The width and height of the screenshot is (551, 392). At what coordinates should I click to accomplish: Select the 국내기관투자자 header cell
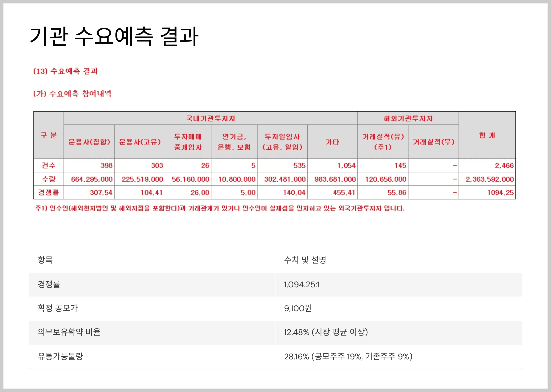click(x=211, y=118)
